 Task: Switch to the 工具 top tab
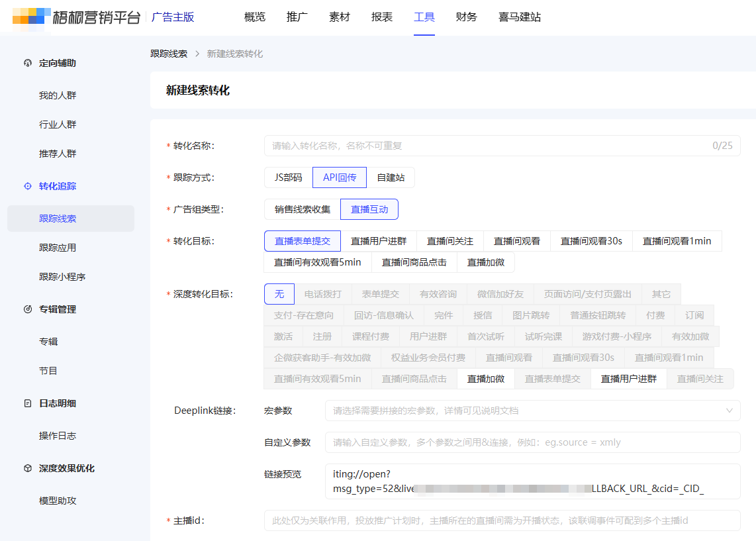(x=424, y=17)
